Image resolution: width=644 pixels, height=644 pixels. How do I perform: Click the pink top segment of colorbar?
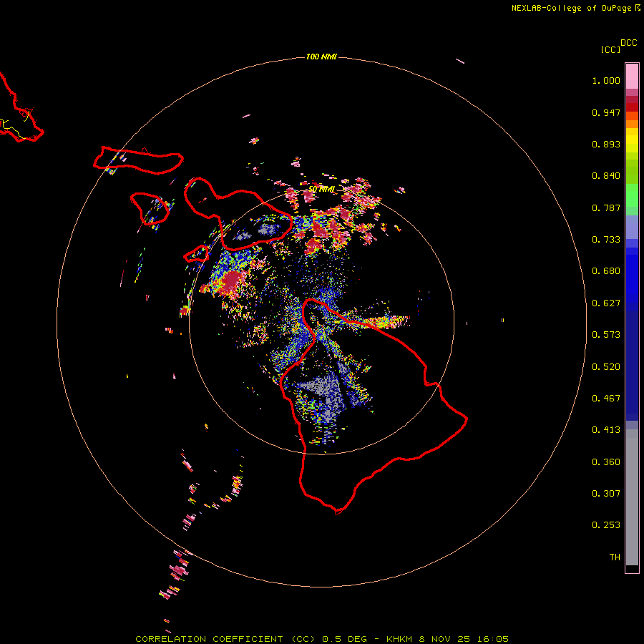pyautogui.click(x=632, y=77)
